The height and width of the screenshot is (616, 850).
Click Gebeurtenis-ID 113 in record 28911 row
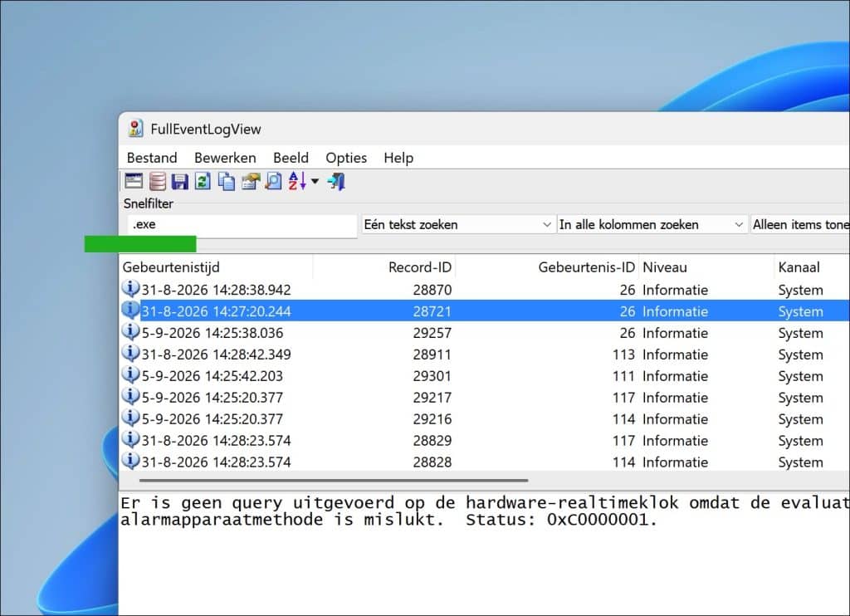click(x=623, y=354)
